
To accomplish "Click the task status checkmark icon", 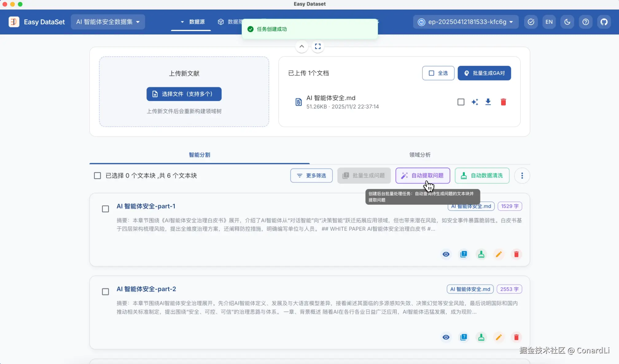I will tap(531, 22).
